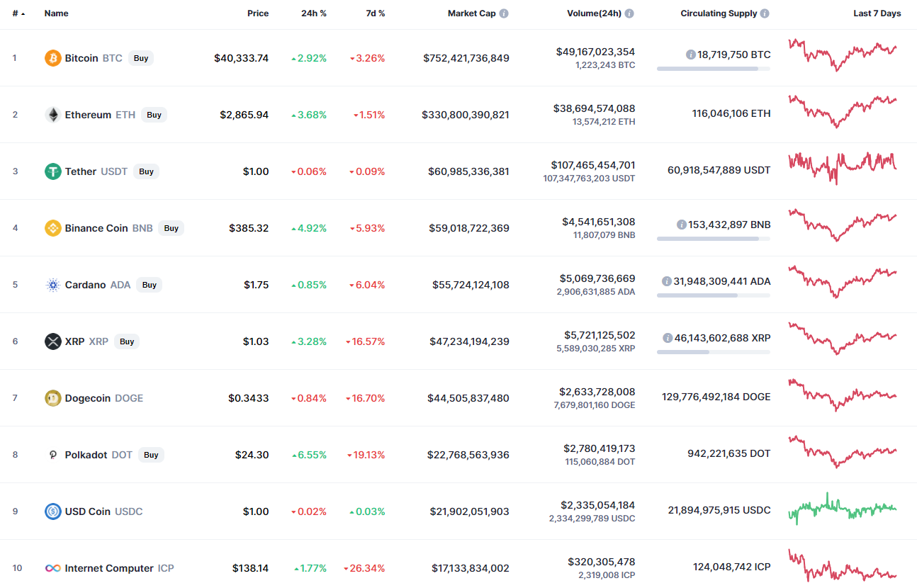Click the XRP 24h change 3.28%
Screen dimensions: 917x588
point(309,341)
